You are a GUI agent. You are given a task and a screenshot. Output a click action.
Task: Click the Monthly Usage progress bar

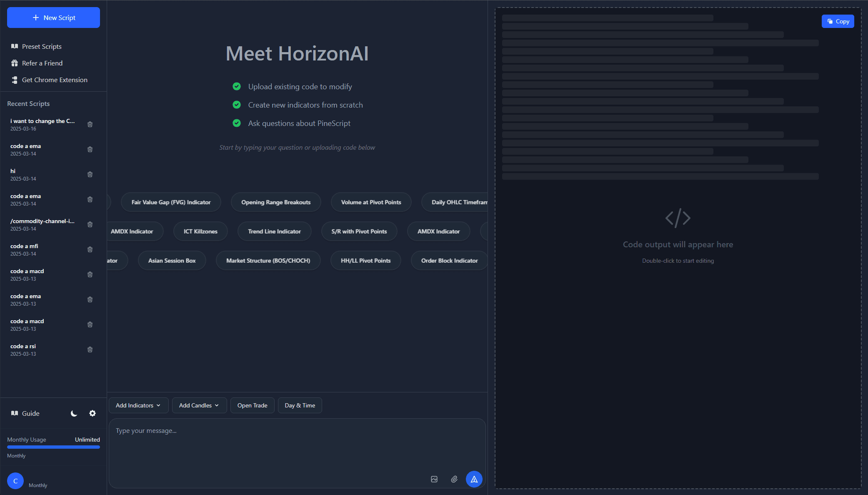tap(53, 447)
